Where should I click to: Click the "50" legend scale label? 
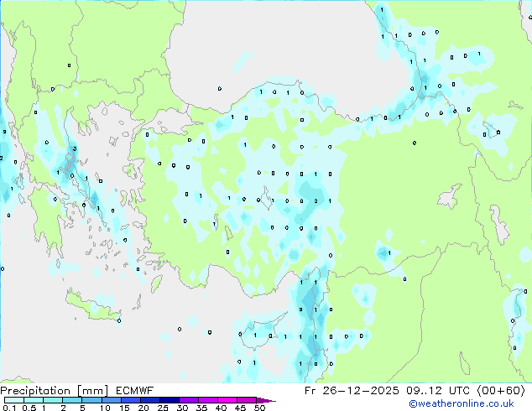coord(260,408)
